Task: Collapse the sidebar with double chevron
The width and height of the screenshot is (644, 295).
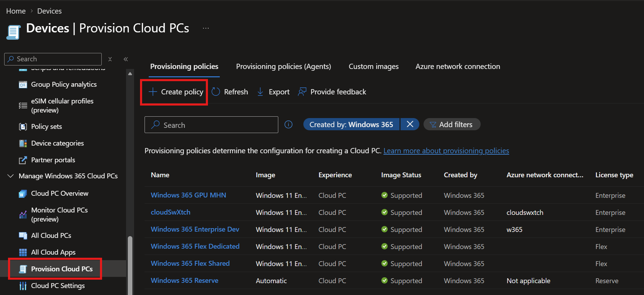Action: coord(126,59)
